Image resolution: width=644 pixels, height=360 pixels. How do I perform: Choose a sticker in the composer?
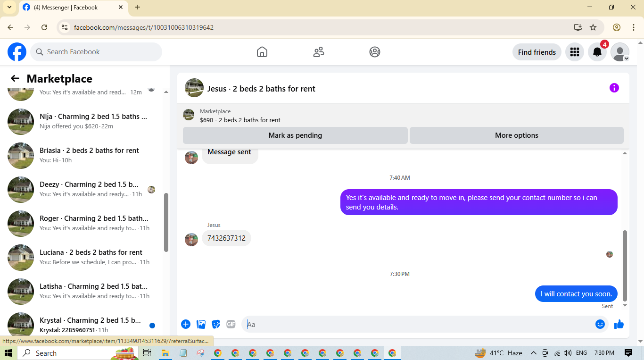[216, 324]
